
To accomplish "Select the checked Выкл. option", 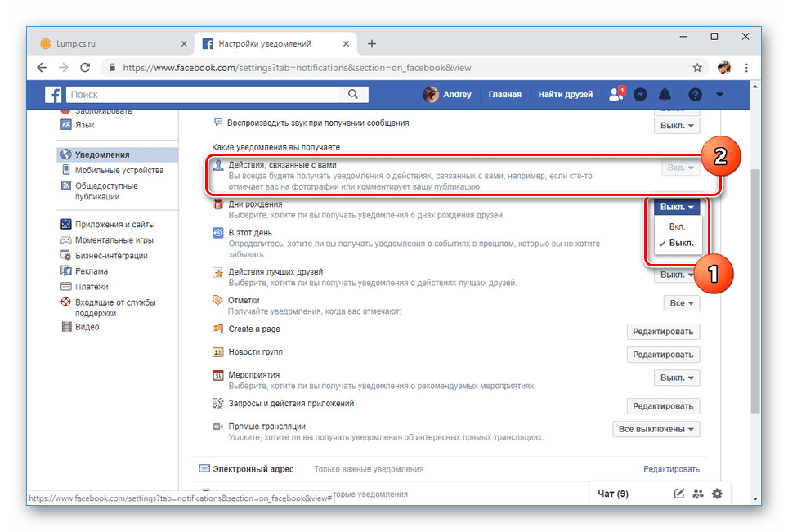I will click(x=677, y=244).
